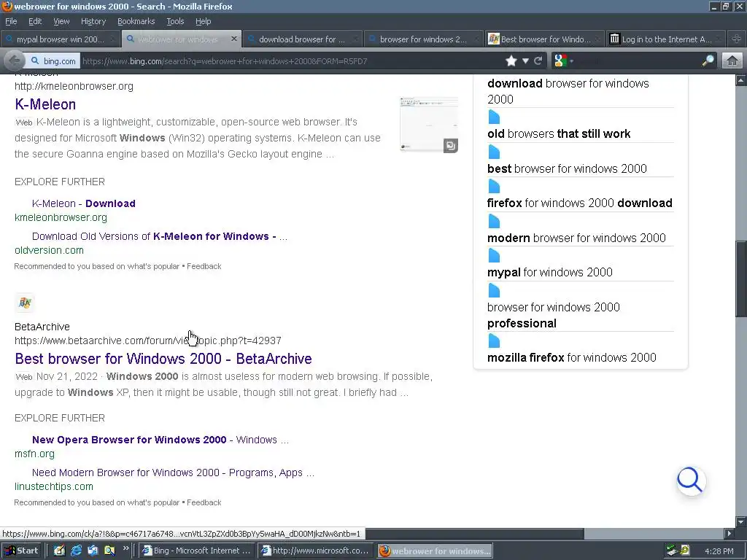Click the K-Meleon result thumbnail image
747x560 pixels.
click(429, 124)
